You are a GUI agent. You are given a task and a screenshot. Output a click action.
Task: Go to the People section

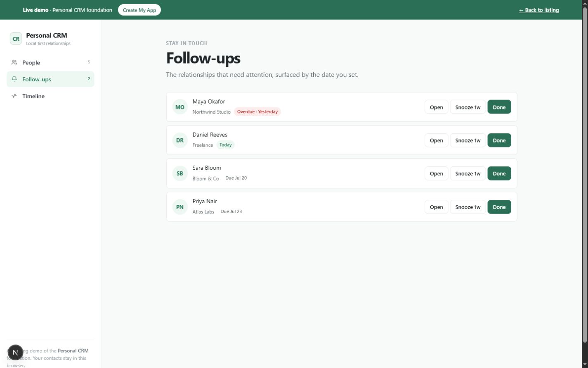coord(50,62)
